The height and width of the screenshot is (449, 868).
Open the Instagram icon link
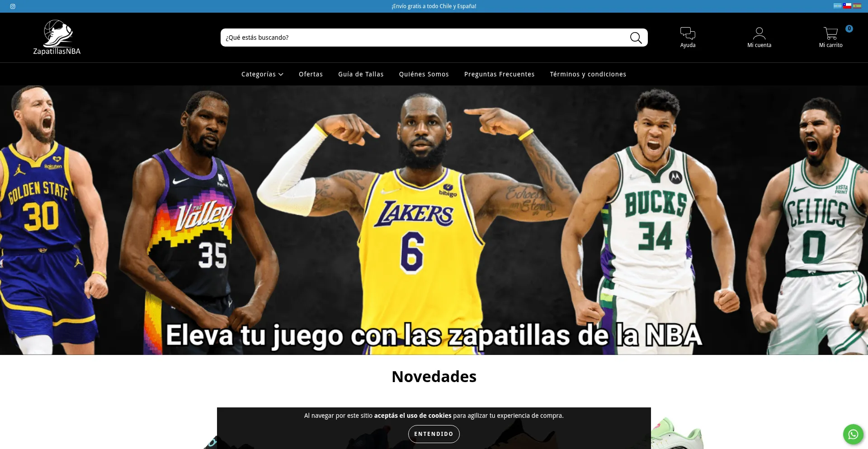(13, 6)
